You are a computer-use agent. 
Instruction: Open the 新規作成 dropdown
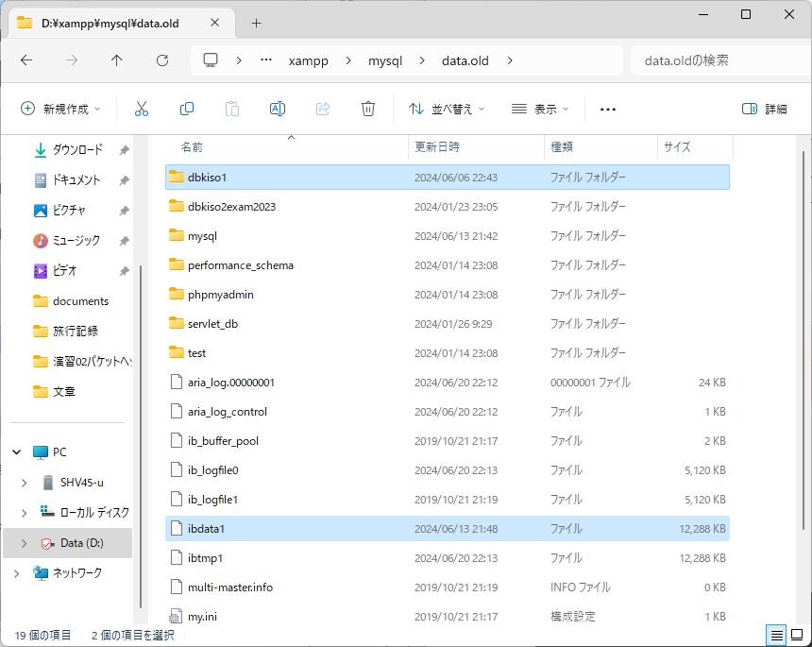[60, 109]
